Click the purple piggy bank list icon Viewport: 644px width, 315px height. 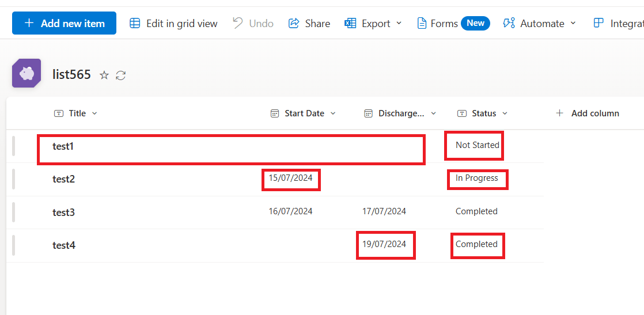[x=26, y=73]
